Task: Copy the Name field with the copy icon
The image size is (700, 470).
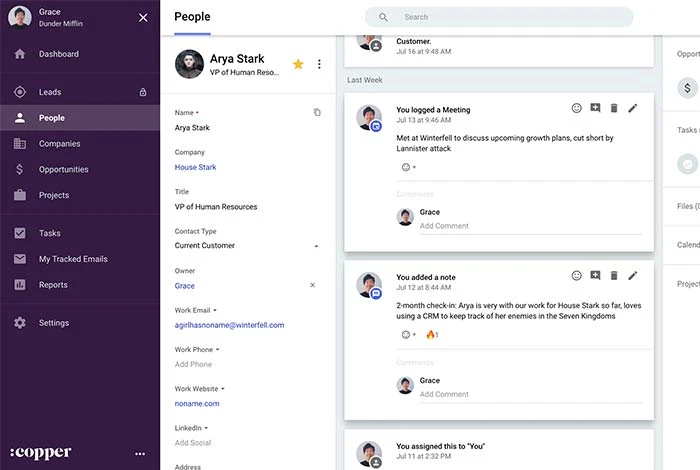Action: coord(317,112)
